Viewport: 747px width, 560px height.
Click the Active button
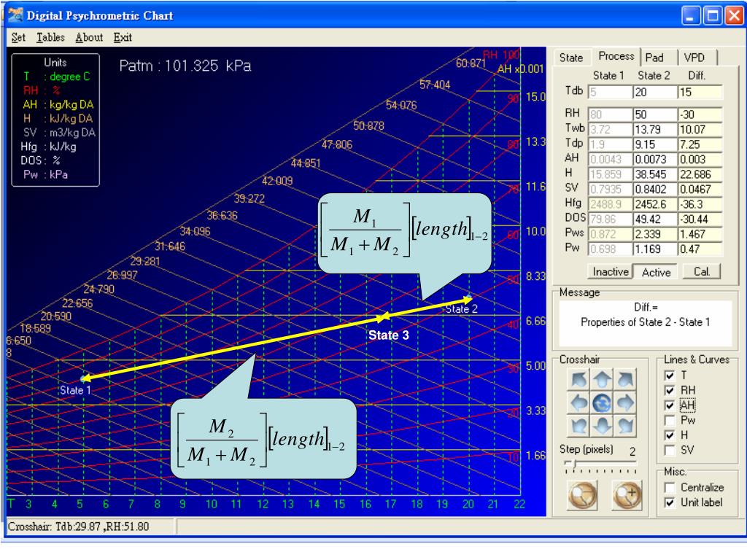[656, 273]
